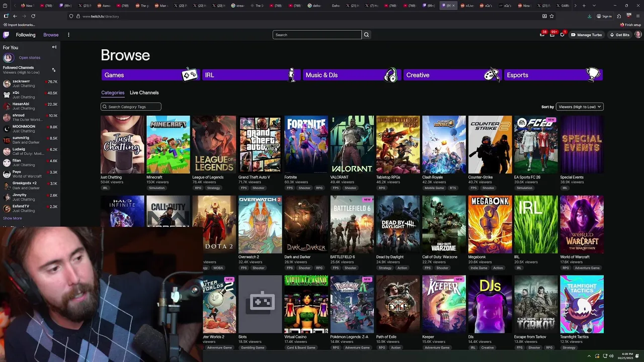Click the Search Category Tags field
Screen dimensions: 644x362
coord(131,107)
